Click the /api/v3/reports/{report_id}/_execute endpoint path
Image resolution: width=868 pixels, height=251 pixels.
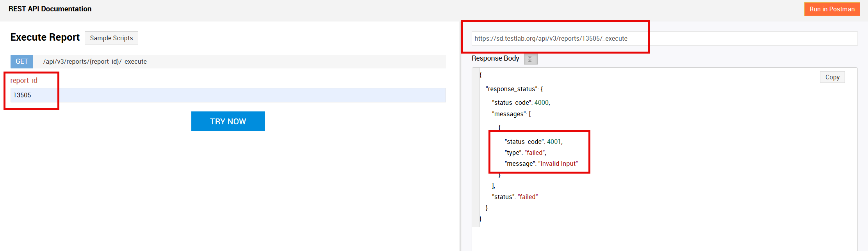95,61
